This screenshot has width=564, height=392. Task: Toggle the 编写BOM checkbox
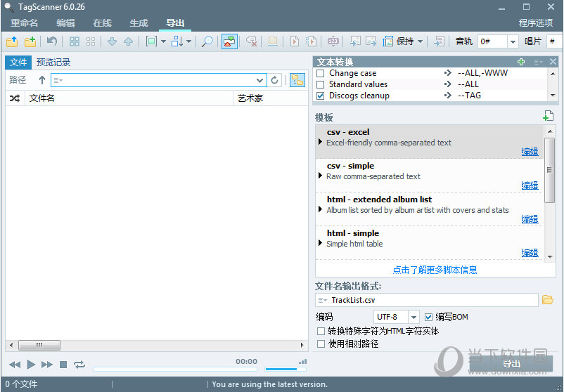[x=428, y=317]
